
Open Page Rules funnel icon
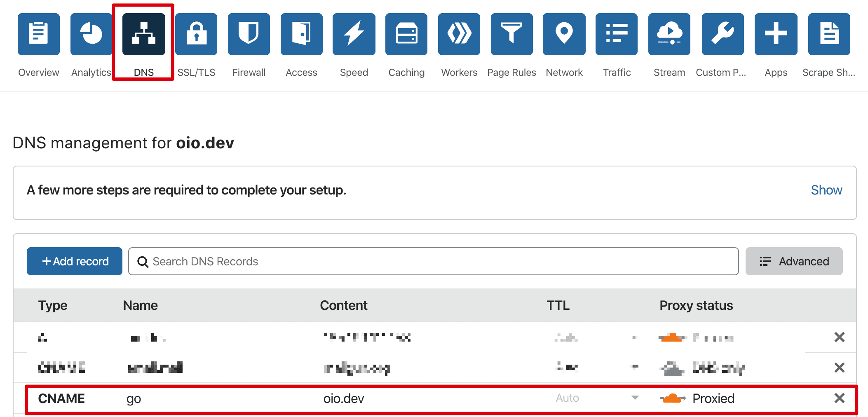[512, 34]
